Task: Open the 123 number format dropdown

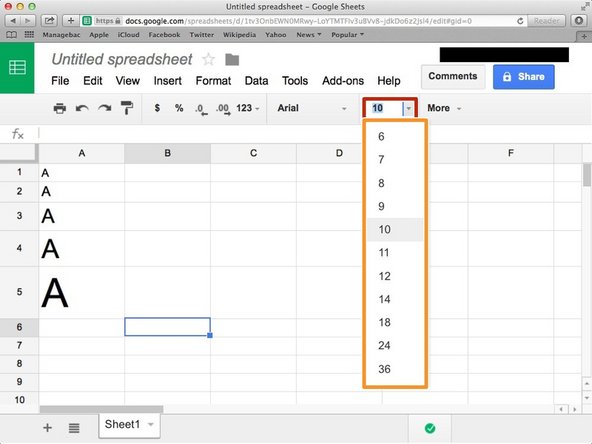Action: click(248, 108)
